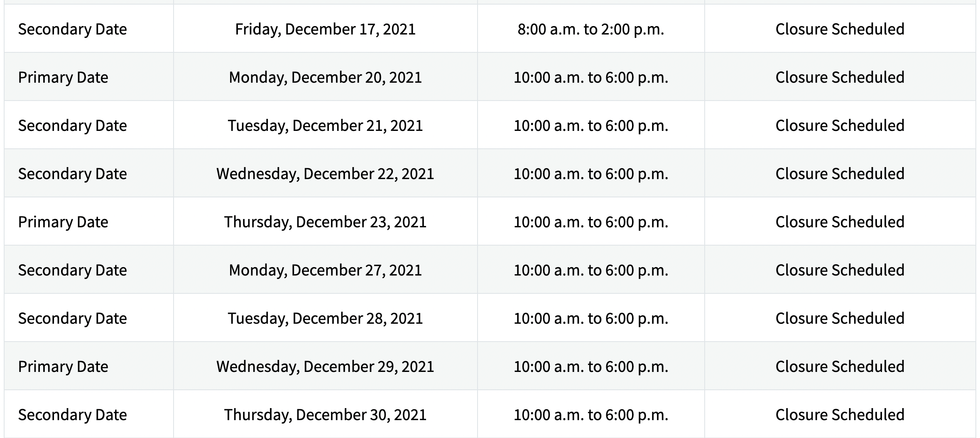The height and width of the screenshot is (438, 980).
Task: Select Primary Date label for December 29
Action: [63, 367]
